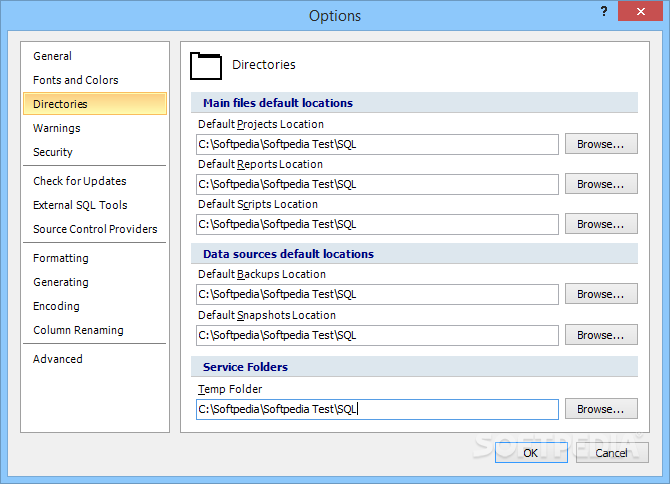Open External SQL Tools settings
The height and width of the screenshot is (484, 670).
(x=80, y=205)
